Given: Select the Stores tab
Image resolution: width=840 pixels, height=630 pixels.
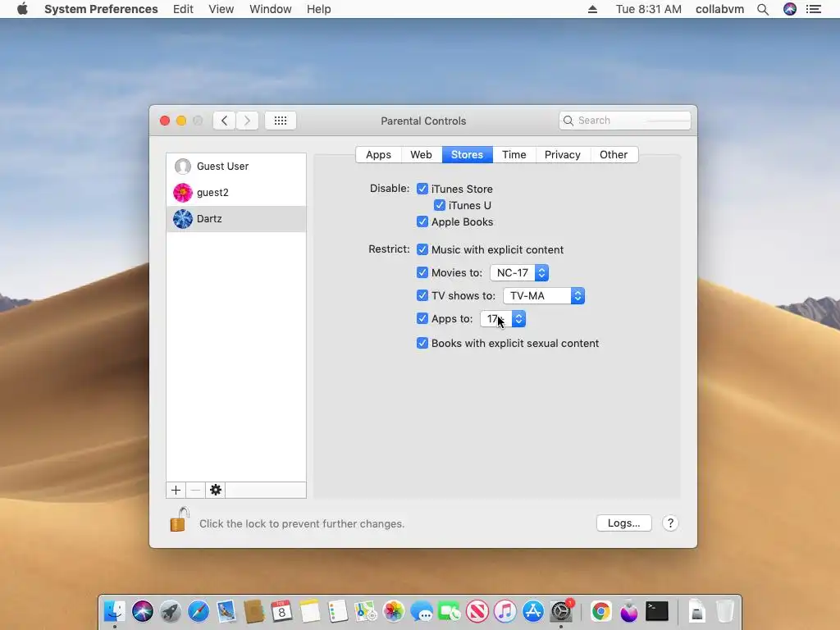Looking at the screenshot, I should [467, 155].
